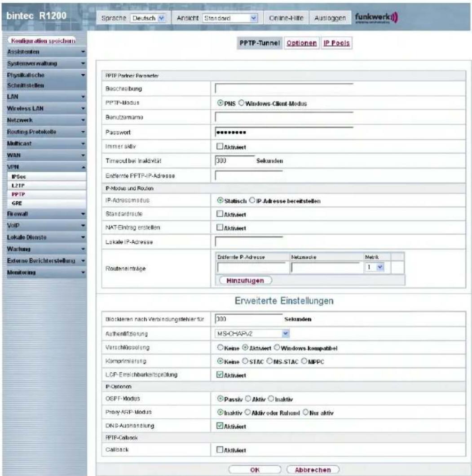Viewport: 472px width, 476px height.
Task: Expand the Monitoring menu
Action: pyautogui.click(x=45, y=272)
